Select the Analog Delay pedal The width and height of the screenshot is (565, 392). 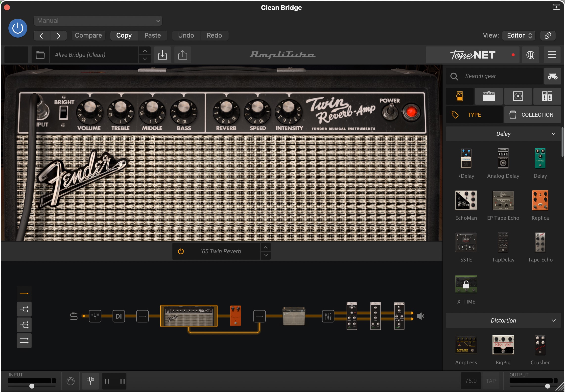(x=503, y=159)
